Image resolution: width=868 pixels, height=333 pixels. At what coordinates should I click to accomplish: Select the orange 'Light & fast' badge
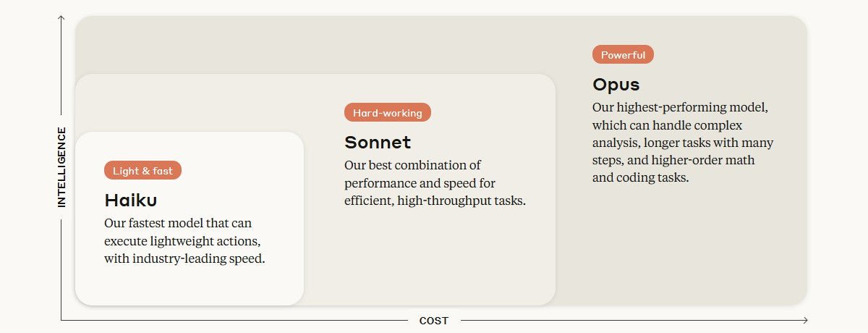[x=142, y=171]
